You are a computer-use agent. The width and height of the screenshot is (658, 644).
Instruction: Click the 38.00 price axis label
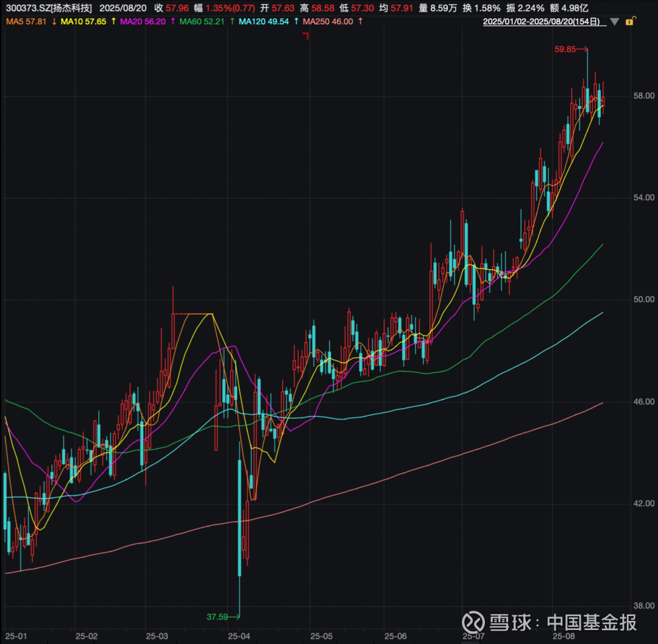click(x=644, y=606)
